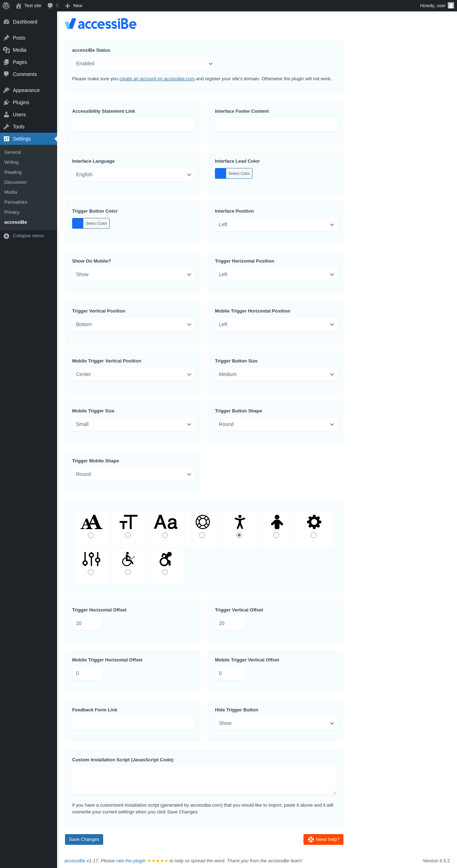Click the Trigger Horizontal Offset number field

pyautogui.click(x=86, y=623)
